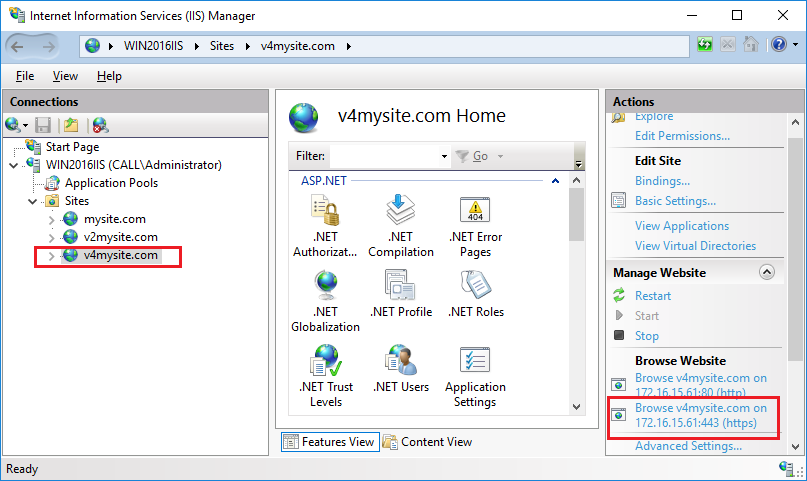807x481 pixels.
Task: Select v2mysite.com in Sites tree
Action: click(120, 238)
